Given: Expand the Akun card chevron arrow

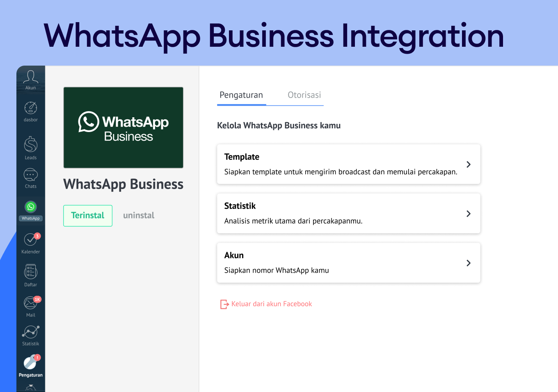Looking at the screenshot, I should coord(468,263).
